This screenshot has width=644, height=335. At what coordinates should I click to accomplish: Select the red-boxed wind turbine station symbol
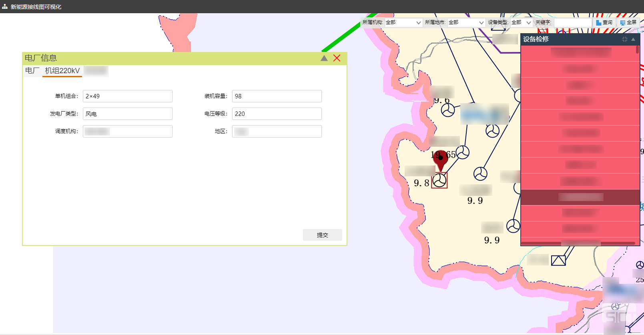point(439,180)
